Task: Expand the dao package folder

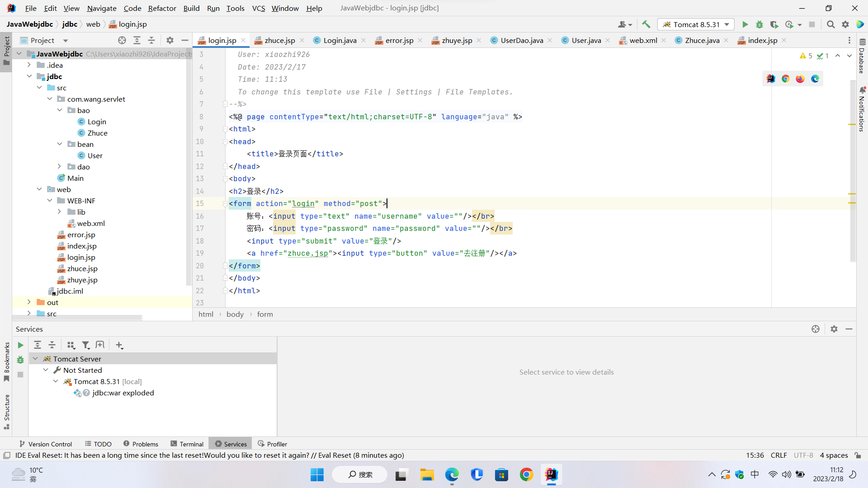Action: pyautogui.click(x=59, y=167)
